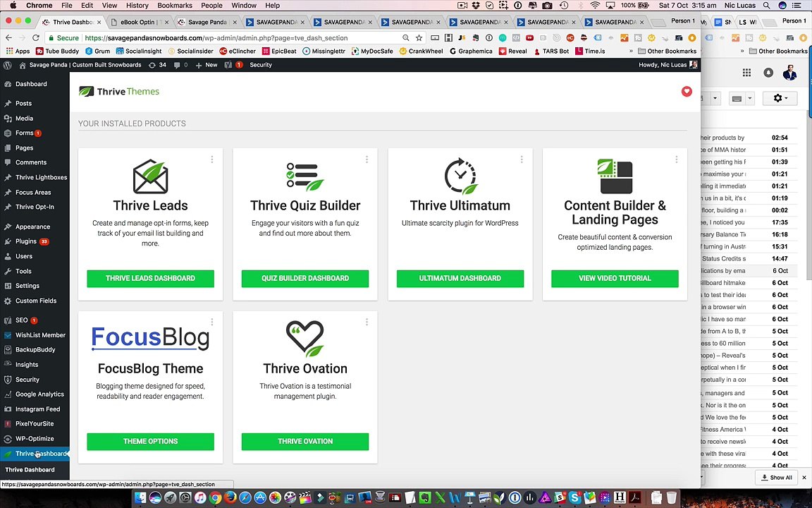The height and width of the screenshot is (508, 812).
Task: Expand the bookmarks bar overflow chevron
Action: [631, 52]
